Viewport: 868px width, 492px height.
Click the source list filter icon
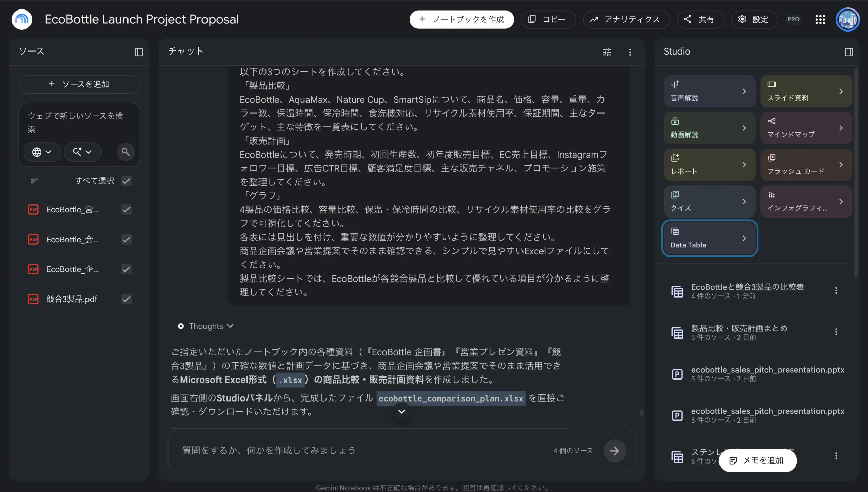34,181
